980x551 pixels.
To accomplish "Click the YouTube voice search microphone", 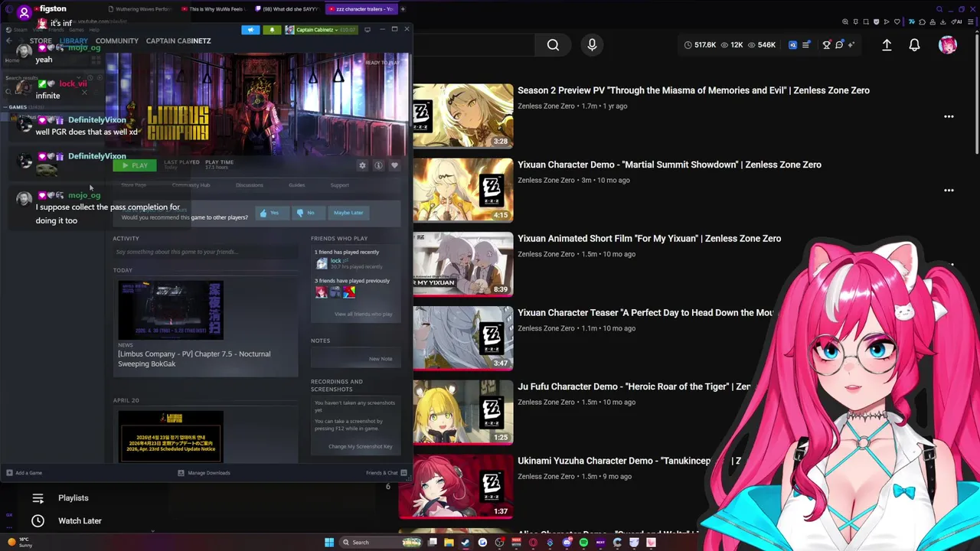I will point(592,45).
